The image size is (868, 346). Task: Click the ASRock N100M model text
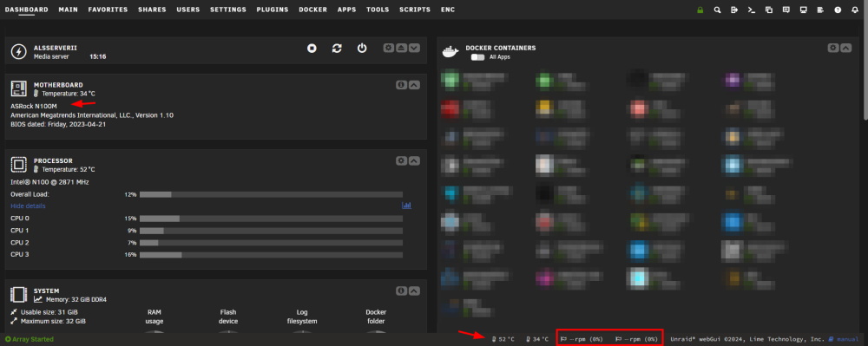point(34,106)
